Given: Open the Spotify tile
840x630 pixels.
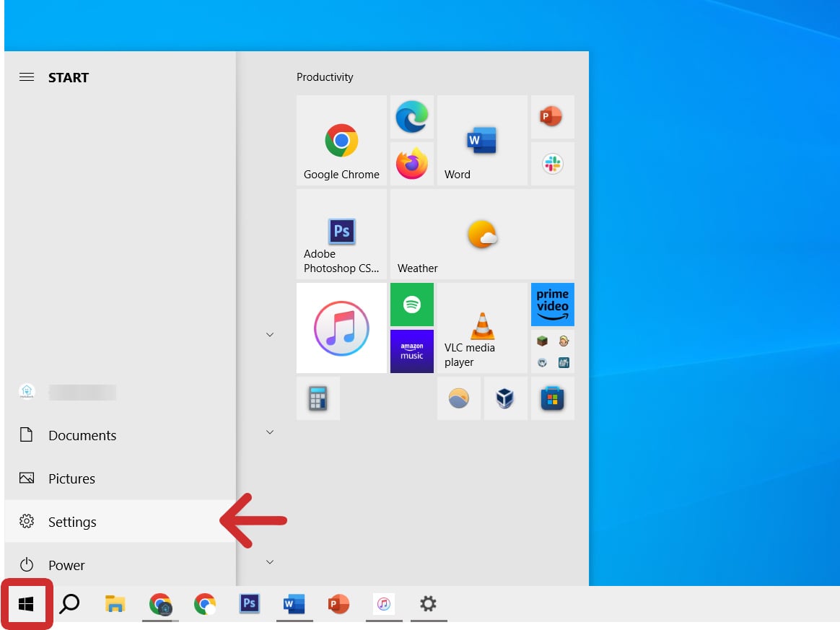Looking at the screenshot, I should pos(412,305).
